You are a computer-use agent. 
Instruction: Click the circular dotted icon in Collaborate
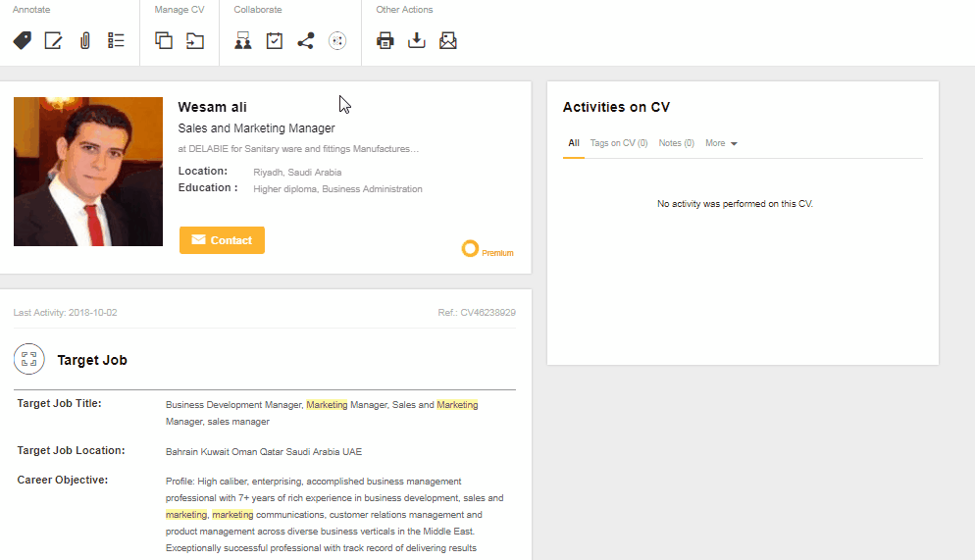tap(337, 41)
